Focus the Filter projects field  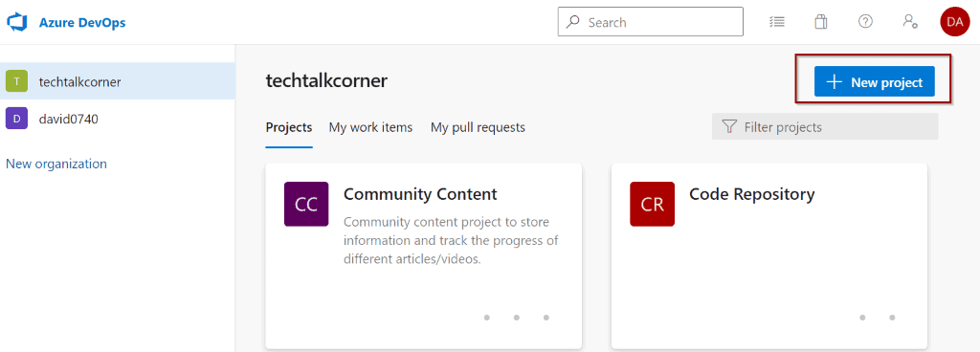tap(825, 127)
